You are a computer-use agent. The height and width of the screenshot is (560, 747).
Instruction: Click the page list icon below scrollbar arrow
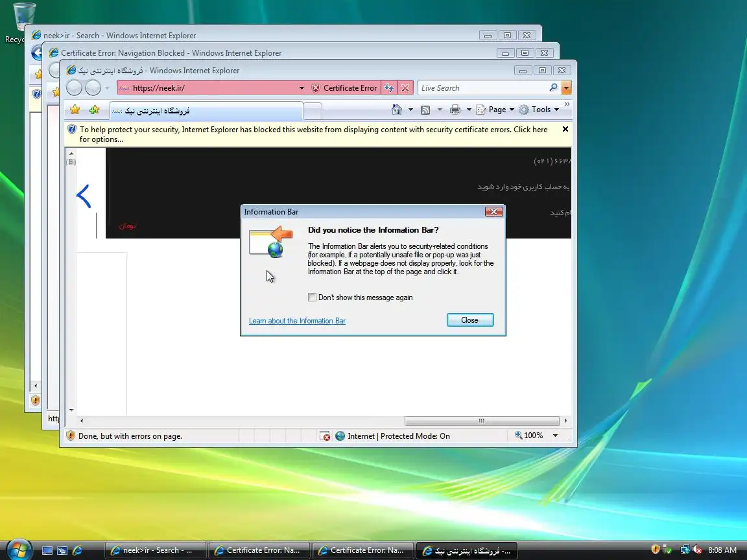coord(71,162)
